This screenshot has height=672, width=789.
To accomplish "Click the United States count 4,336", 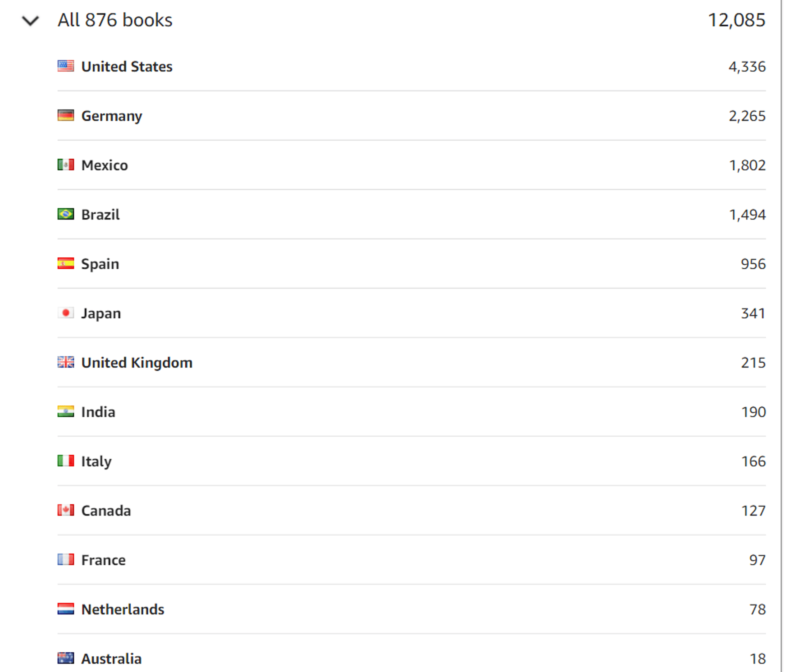I will (x=747, y=67).
